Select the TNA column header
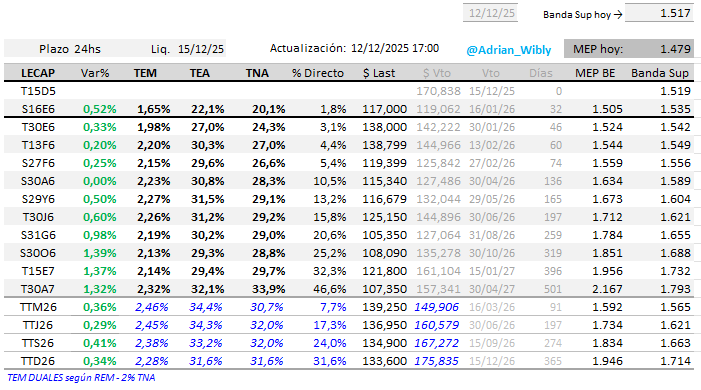Image resolution: width=701 pixels, height=390 pixels. [257, 73]
